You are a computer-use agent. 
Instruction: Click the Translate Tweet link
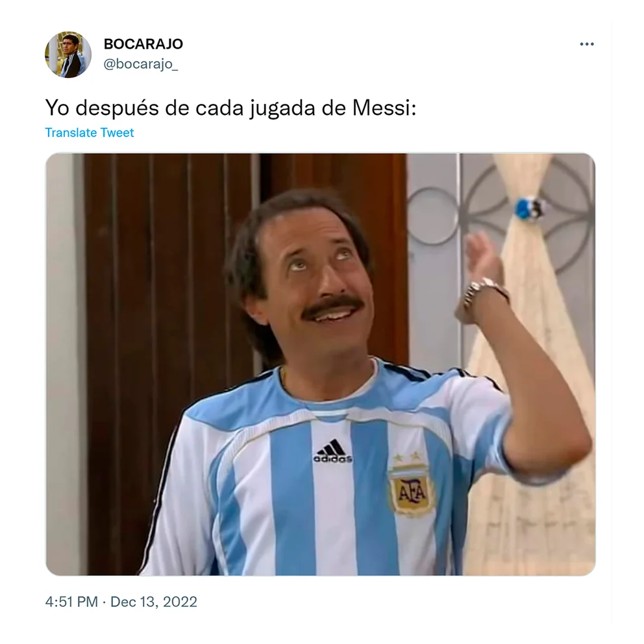click(x=89, y=132)
